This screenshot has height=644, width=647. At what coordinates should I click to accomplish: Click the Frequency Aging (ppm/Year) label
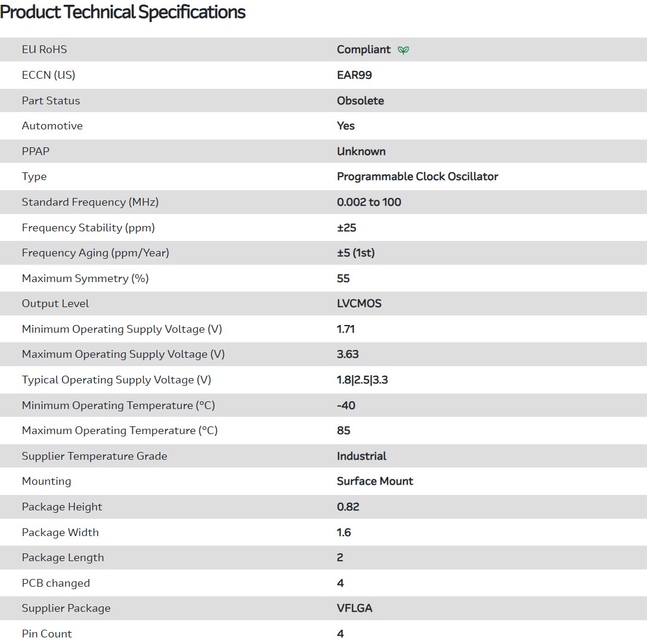point(95,253)
